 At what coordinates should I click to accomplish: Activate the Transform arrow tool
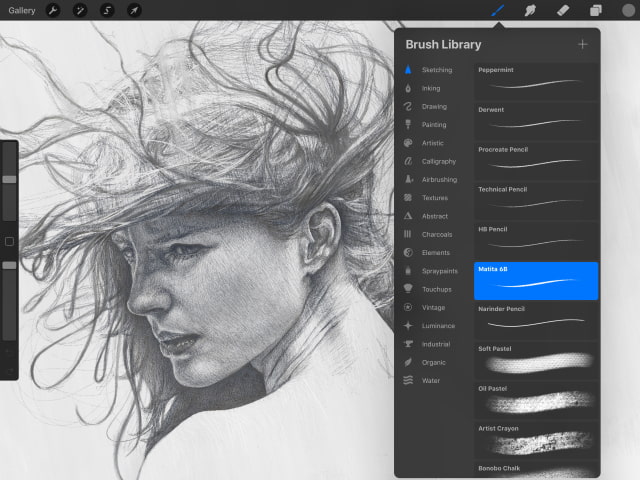click(x=134, y=11)
